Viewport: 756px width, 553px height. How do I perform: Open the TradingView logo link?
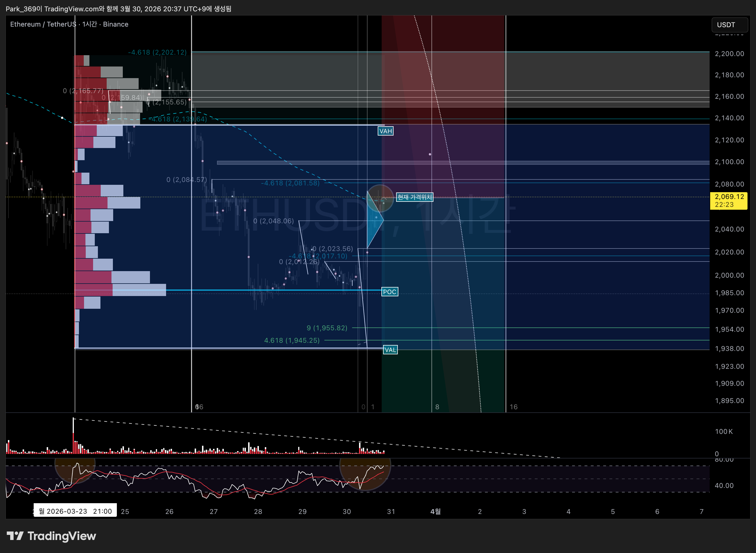click(51, 536)
